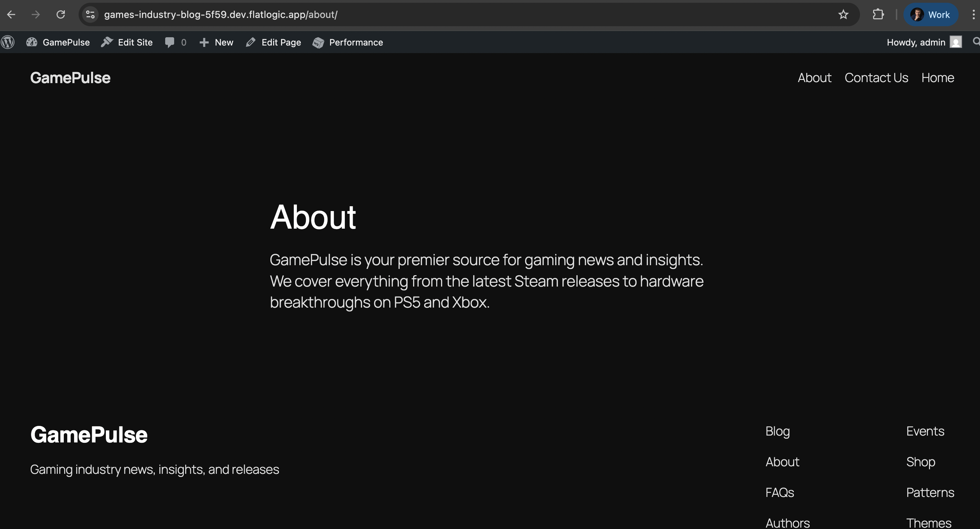Open comments bubble icon in admin bar

(170, 42)
